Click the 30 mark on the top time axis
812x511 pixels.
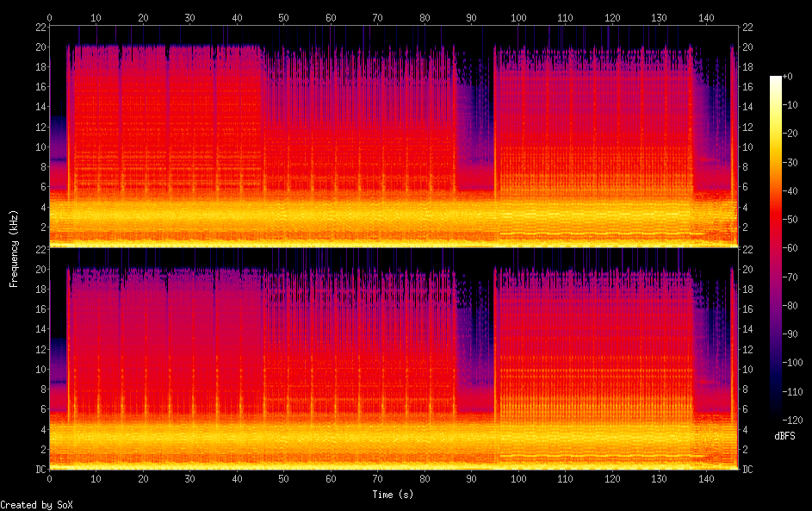pyautogui.click(x=189, y=17)
